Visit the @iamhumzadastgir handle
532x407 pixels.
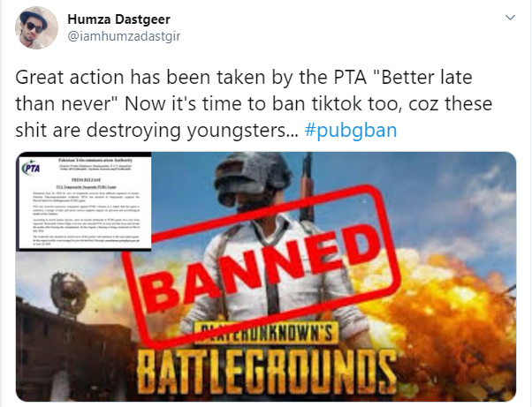[124, 36]
